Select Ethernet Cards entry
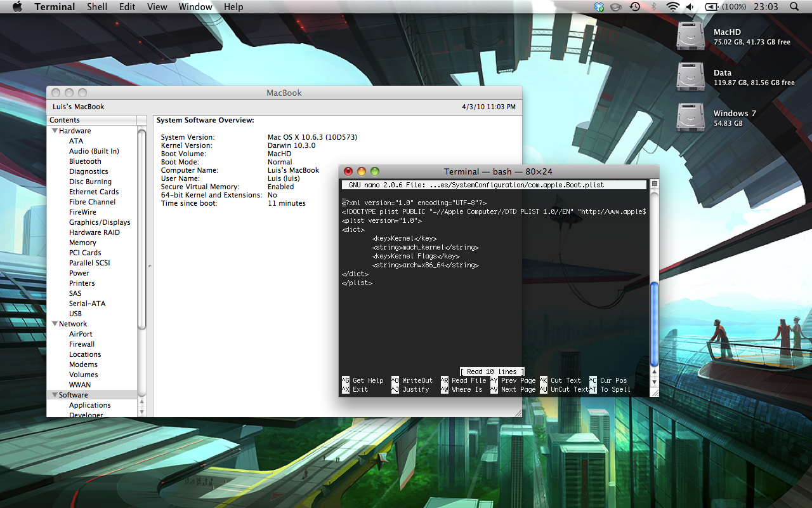The width and height of the screenshot is (812, 508). [x=94, y=192]
